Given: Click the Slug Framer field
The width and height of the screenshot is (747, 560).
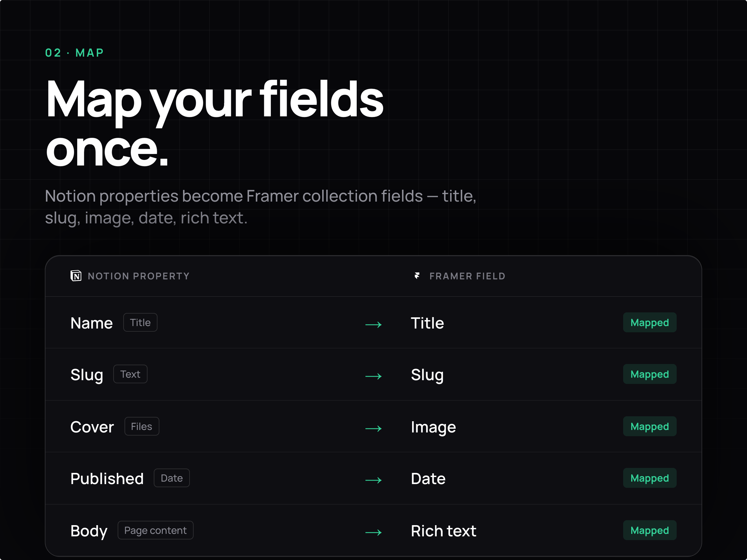Looking at the screenshot, I should 427,375.
